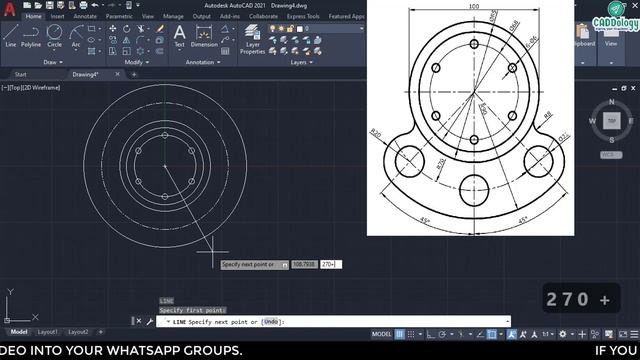The width and height of the screenshot is (640, 360).
Task: Open the Start file tab
Action: (x=20, y=74)
